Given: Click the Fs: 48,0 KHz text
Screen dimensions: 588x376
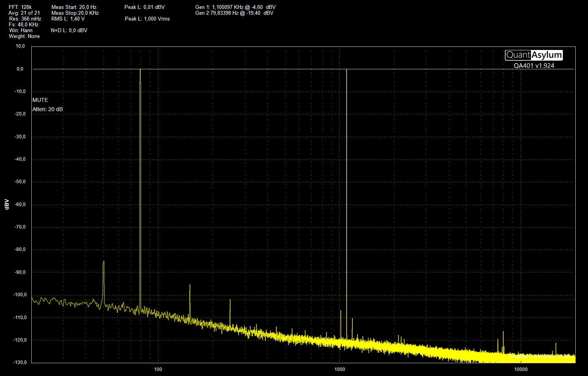Looking at the screenshot, I should (x=24, y=24).
